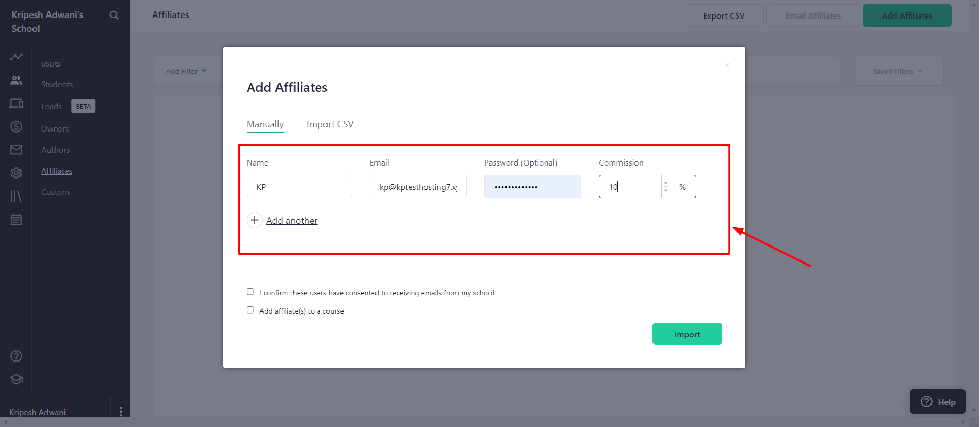Open the analytics dashboard chart icon
980x427 pixels.
(16, 57)
